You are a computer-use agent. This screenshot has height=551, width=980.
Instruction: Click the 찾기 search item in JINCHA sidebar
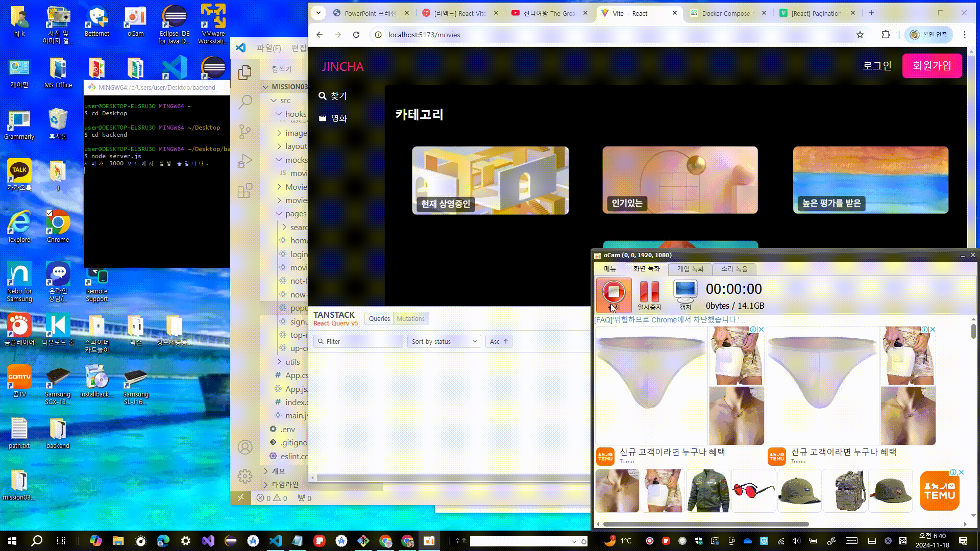[333, 96]
